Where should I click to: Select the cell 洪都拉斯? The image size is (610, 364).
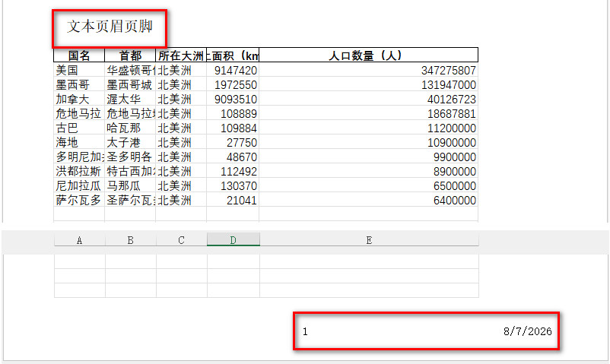79,171
